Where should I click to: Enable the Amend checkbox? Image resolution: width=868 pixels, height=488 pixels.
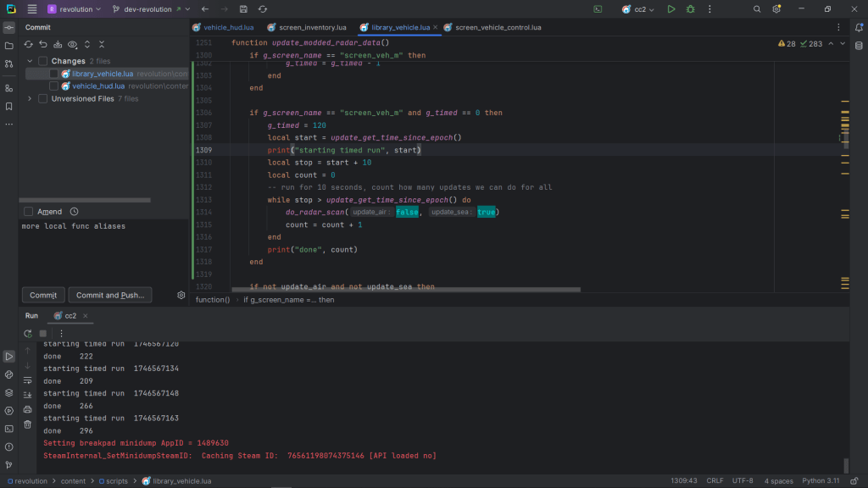(x=29, y=211)
